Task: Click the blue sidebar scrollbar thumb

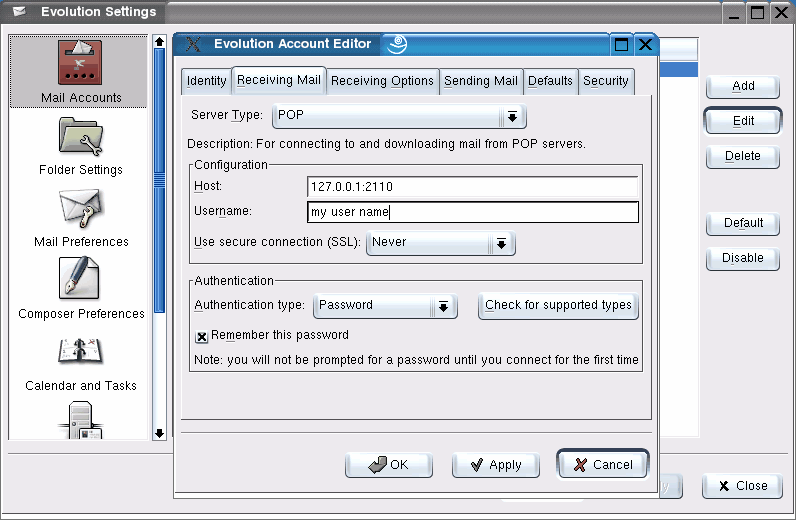Action: click(159, 180)
